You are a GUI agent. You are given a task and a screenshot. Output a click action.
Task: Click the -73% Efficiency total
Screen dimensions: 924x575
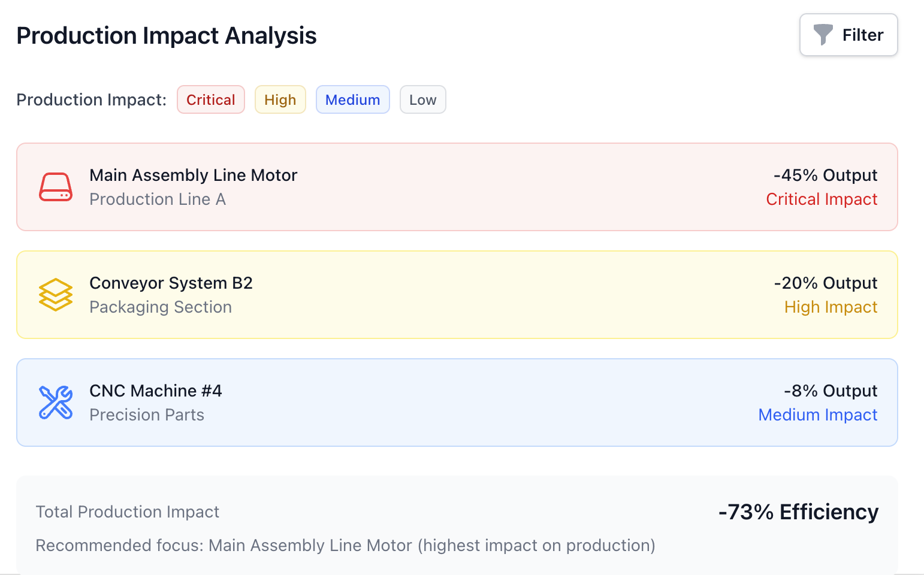tap(799, 512)
